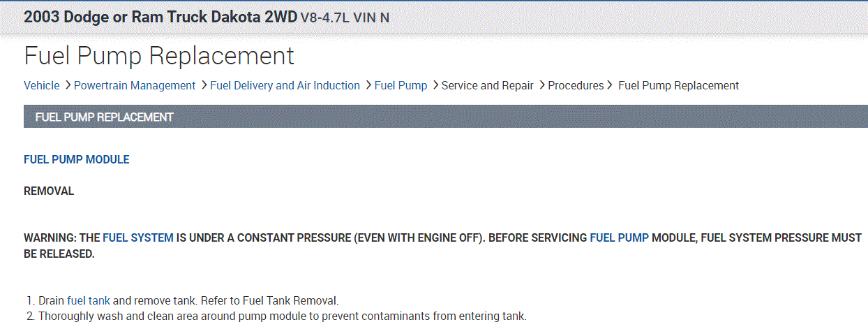Click the FUEL PUMP link in the warning text
This screenshot has width=868, height=336.
619,238
